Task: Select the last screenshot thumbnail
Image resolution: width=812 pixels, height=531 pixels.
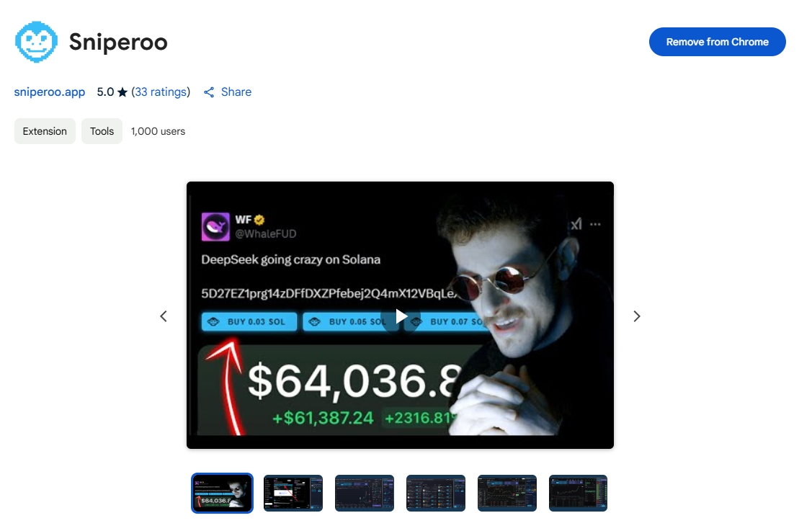Action: tap(578, 493)
